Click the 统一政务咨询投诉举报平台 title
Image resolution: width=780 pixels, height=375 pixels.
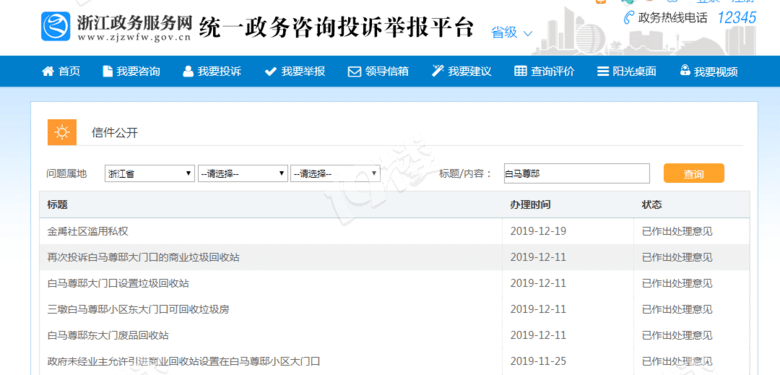pos(336,28)
